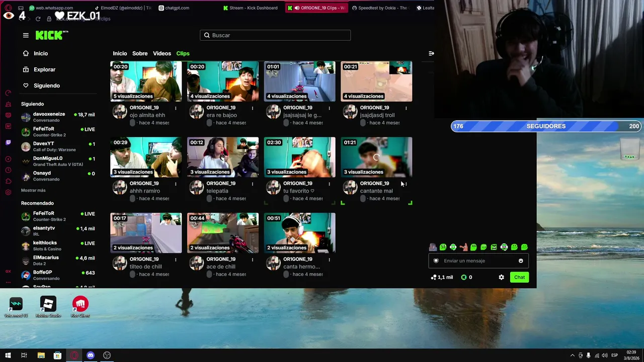
Task: Open Discord from the taskbar
Action: 91,355
